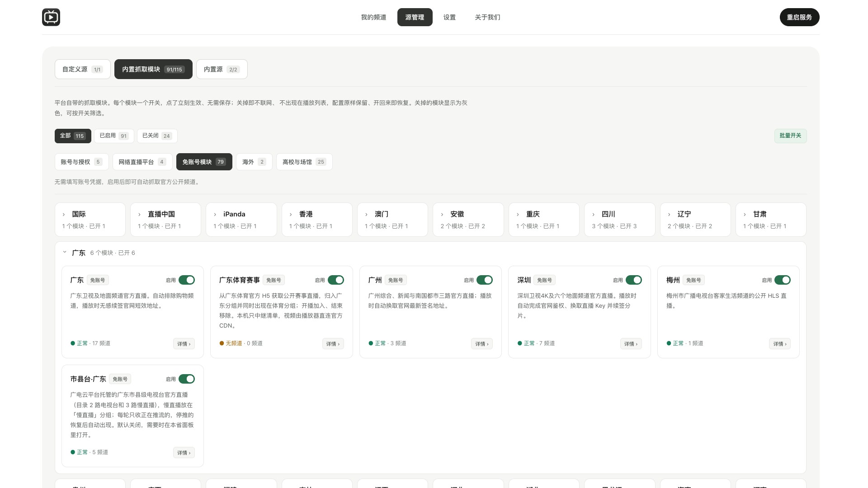Open the 关于我们 page
Viewport: 868px width, 488px height.
487,17
